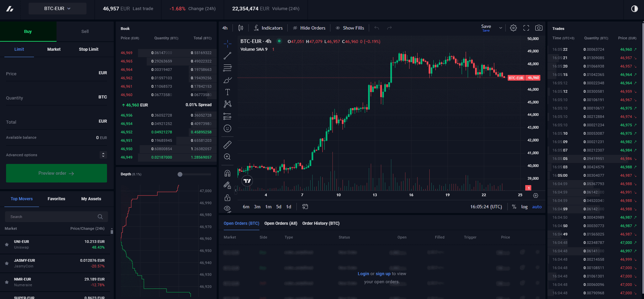This screenshot has height=299, width=644.
Task: Click the search magnifier icon
Action: 100,217
